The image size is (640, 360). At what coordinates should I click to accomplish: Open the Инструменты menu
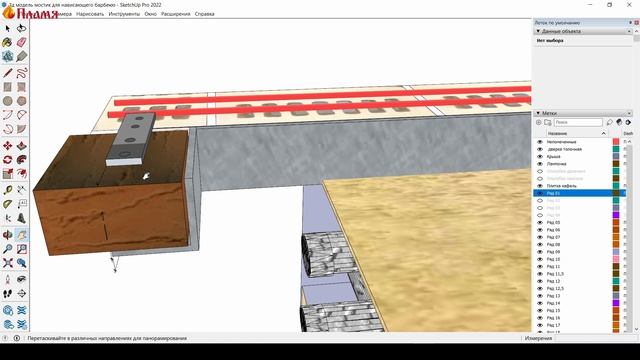[124, 14]
